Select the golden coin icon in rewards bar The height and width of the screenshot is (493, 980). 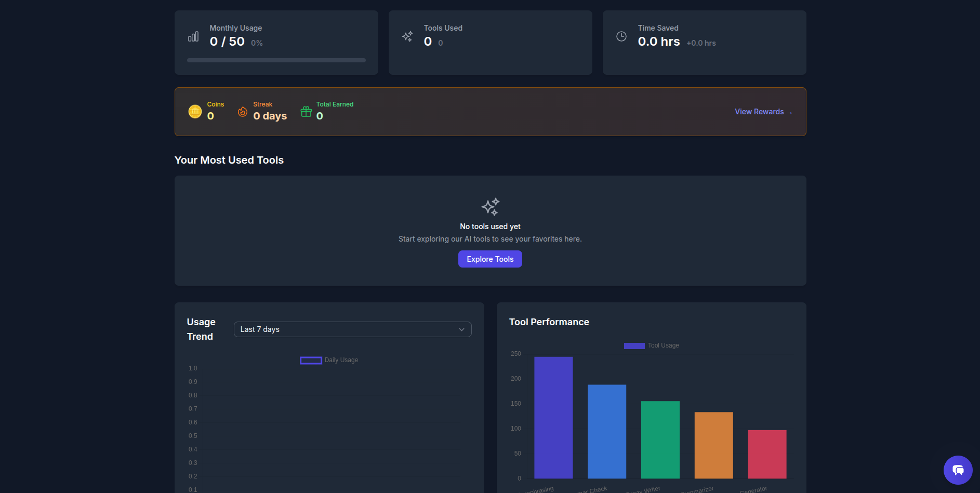pyautogui.click(x=194, y=111)
